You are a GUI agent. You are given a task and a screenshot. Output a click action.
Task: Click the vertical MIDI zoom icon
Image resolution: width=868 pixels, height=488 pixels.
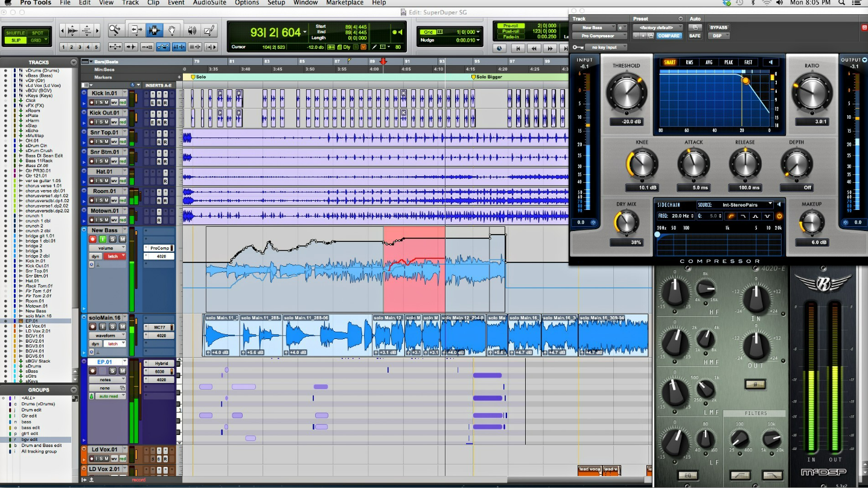(87, 30)
